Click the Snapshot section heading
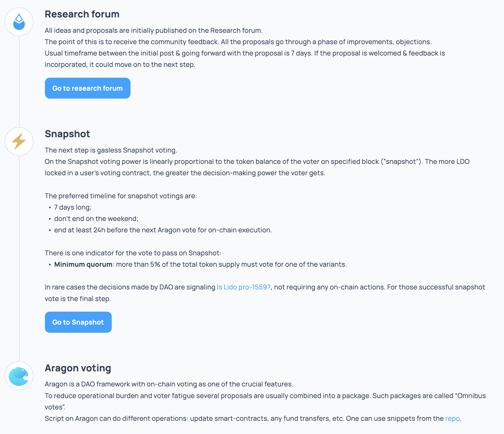The width and height of the screenshot is (504, 434). click(x=67, y=134)
